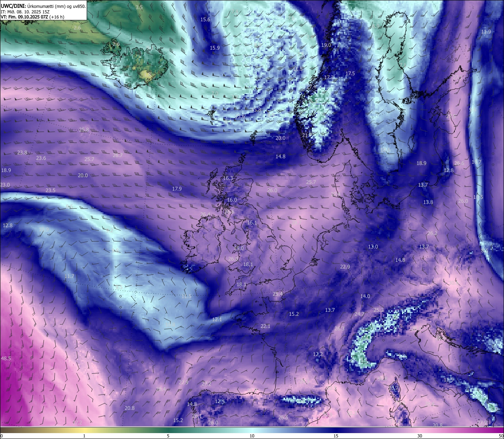Click the UWC/DINI map title text
The height and width of the screenshot is (439, 504).
43,6
